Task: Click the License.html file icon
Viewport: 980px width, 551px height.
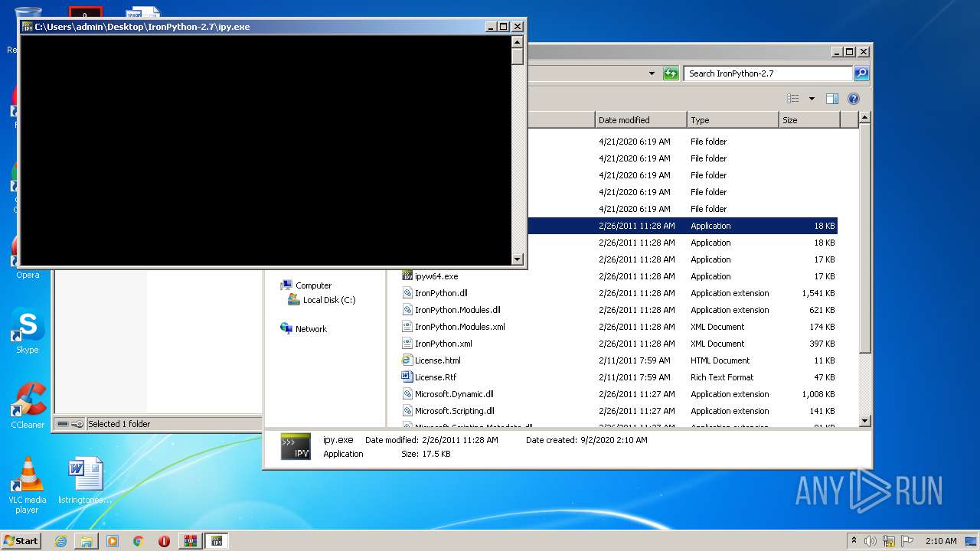Action: 407,360
